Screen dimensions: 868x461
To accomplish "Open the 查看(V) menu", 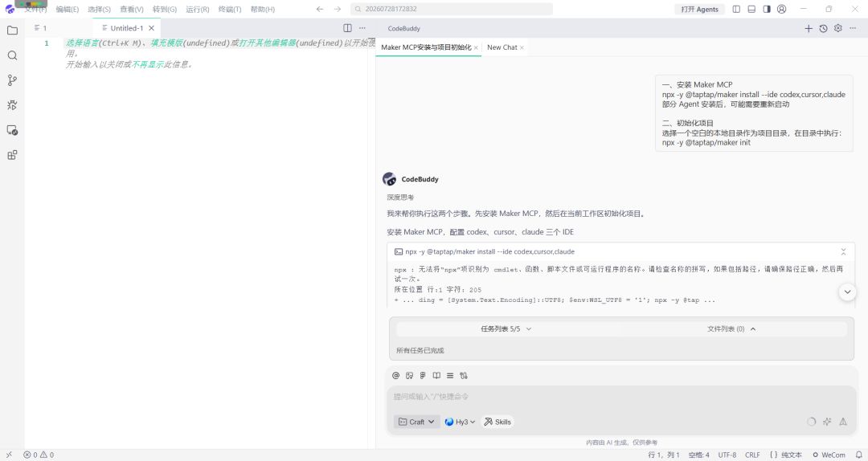I will tap(132, 10).
